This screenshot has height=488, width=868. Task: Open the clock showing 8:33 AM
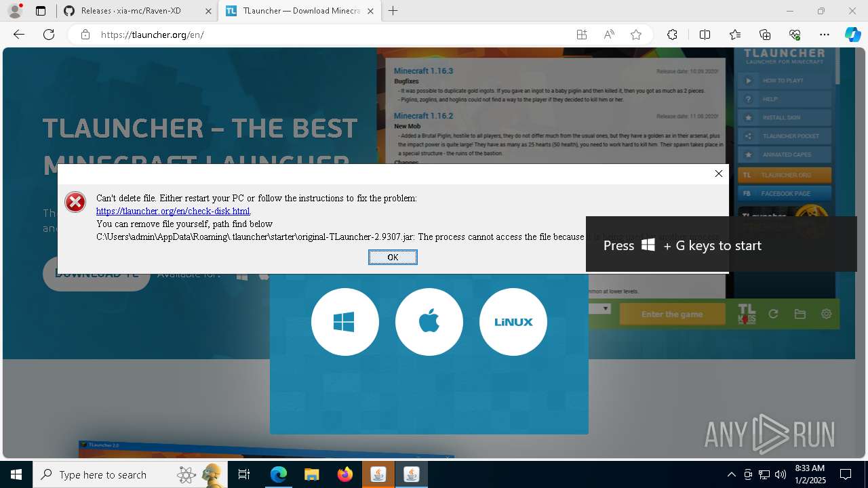coord(809,474)
